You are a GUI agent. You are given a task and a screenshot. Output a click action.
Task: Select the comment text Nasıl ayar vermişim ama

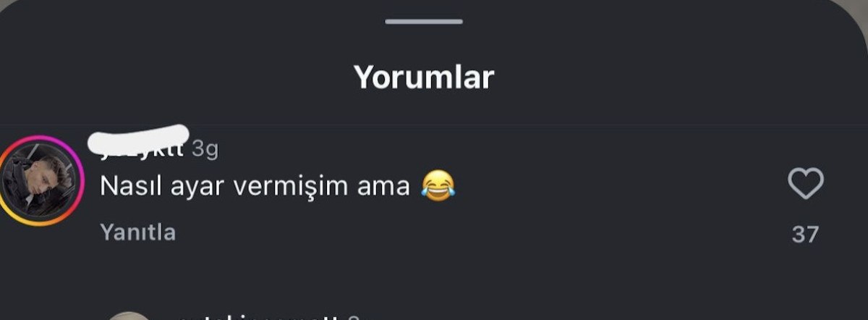pyautogui.click(x=255, y=187)
